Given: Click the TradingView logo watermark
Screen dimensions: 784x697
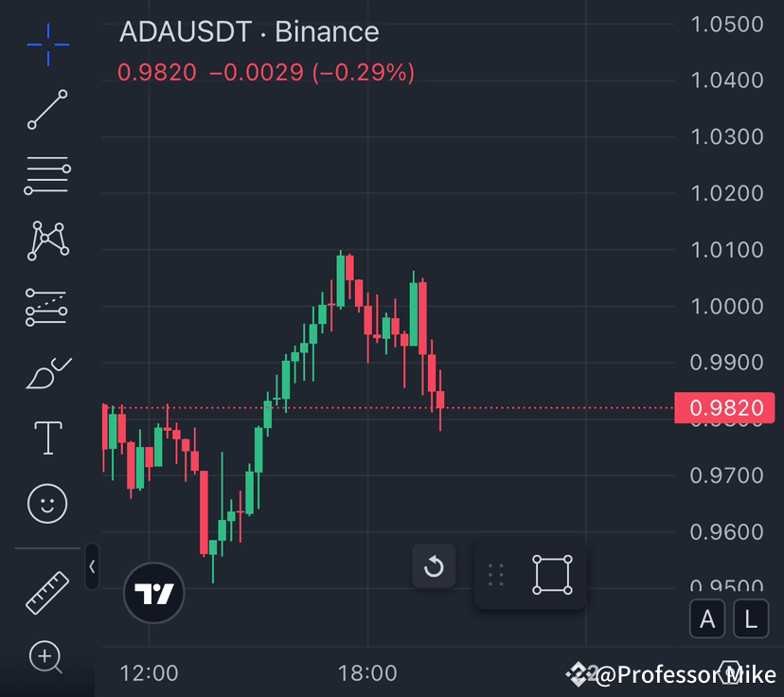Looking at the screenshot, I should tap(153, 592).
